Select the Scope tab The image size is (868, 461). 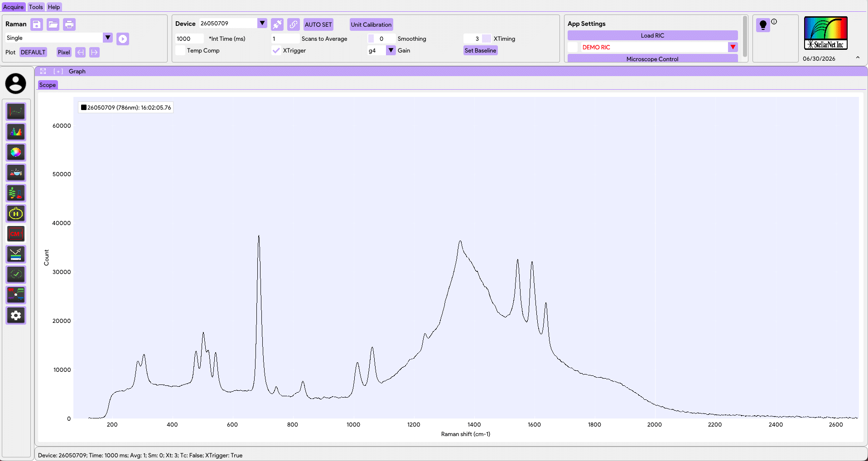pos(48,85)
